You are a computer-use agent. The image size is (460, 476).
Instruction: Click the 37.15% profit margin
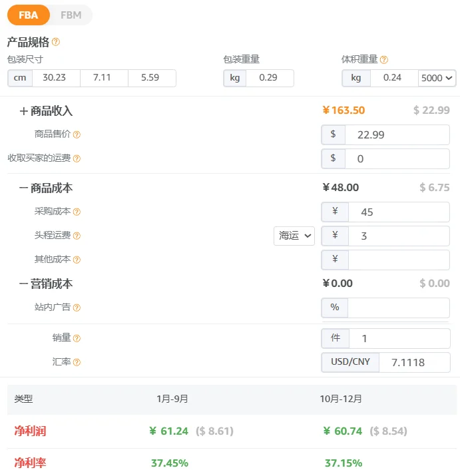[344, 463]
